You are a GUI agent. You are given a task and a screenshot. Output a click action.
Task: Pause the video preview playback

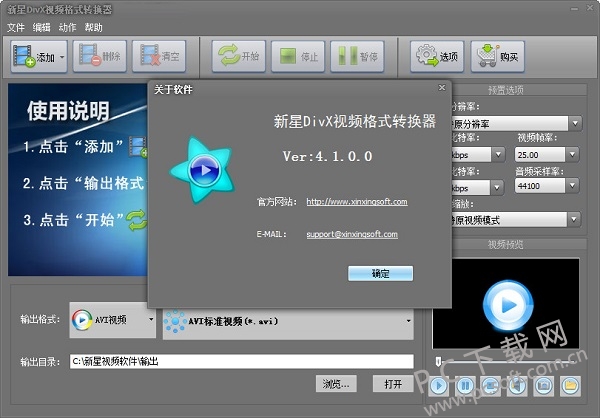[x=465, y=385]
